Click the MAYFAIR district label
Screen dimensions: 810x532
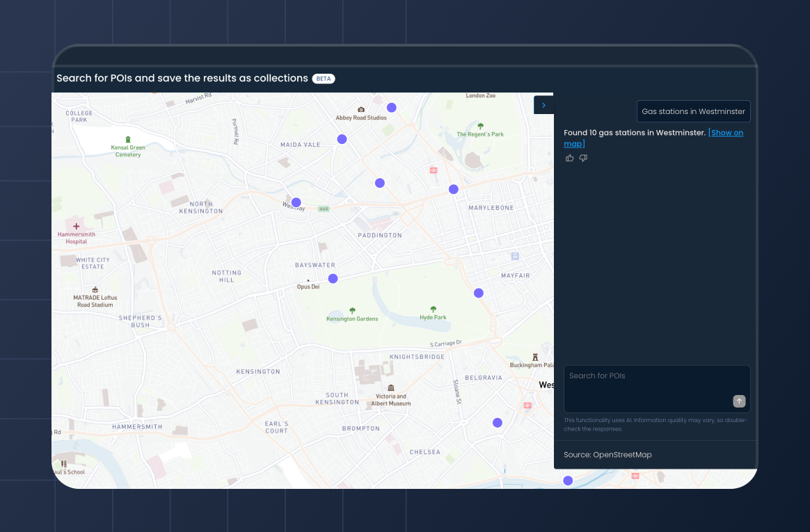pos(516,275)
